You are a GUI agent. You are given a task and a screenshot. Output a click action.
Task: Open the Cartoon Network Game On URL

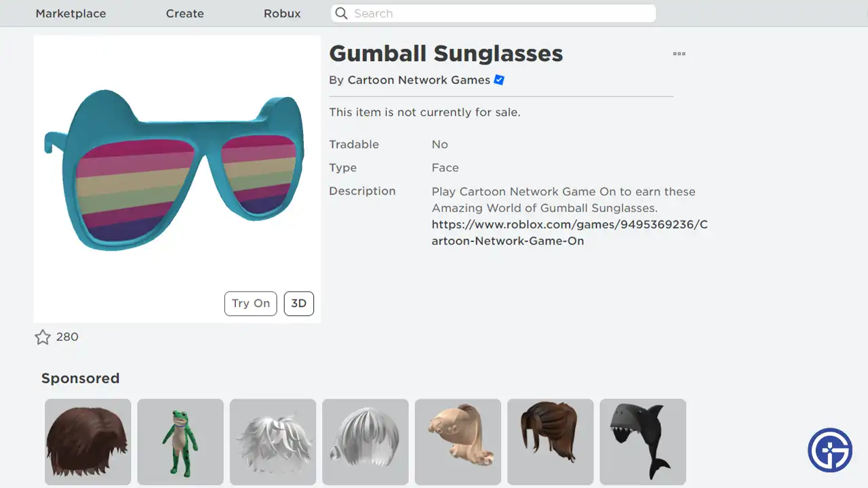click(x=570, y=232)
